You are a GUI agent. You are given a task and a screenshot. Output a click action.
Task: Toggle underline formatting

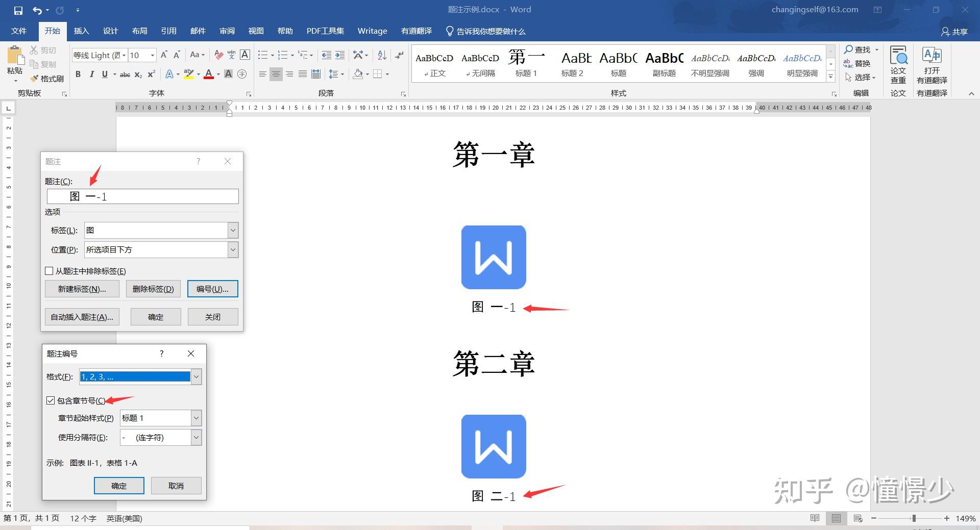[105, 74]
